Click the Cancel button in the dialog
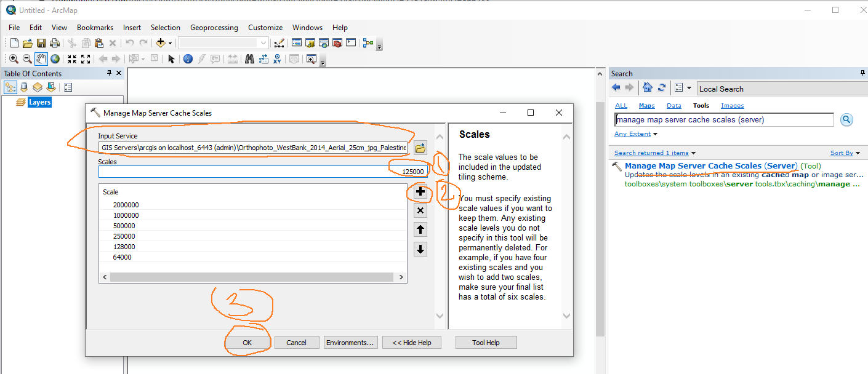Viewport: 868px width, 374px height. (297, 343)
